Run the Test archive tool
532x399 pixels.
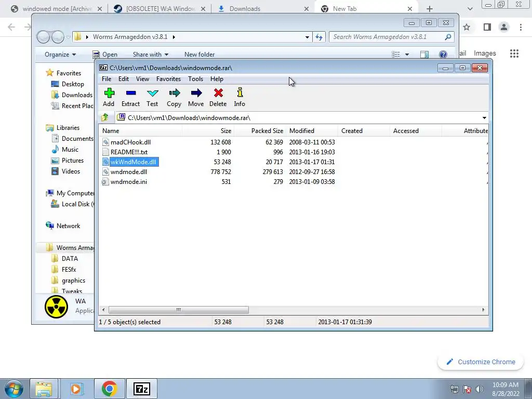coord(152,98)
